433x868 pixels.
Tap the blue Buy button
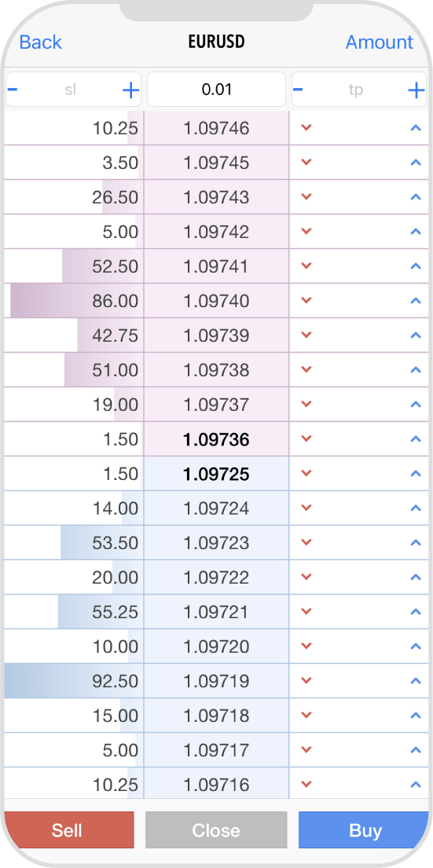point(364,830)
